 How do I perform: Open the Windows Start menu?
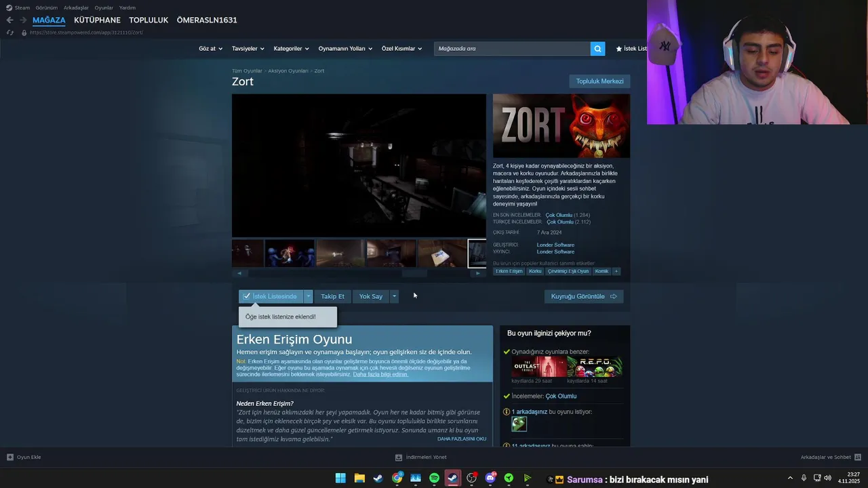pyautogui.click(x=340, y=479)
